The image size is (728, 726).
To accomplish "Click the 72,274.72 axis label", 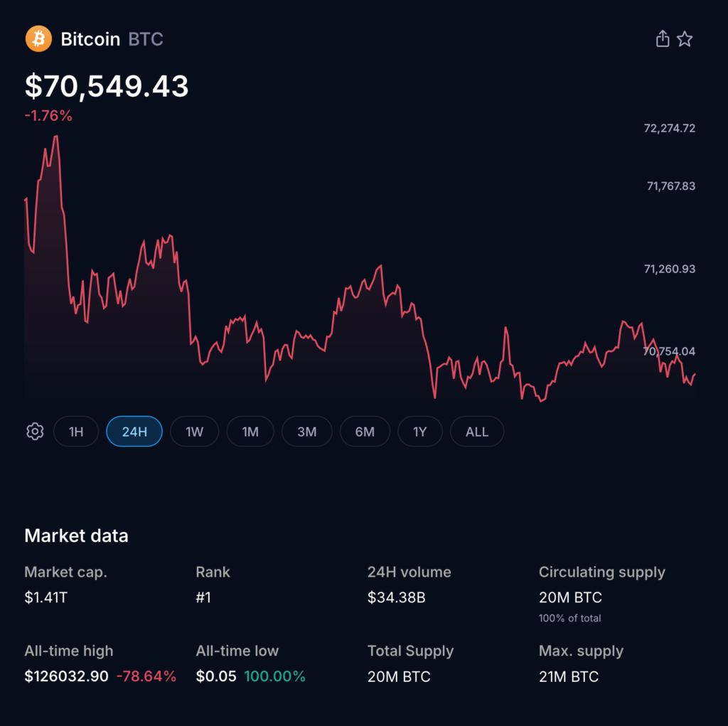I will (669, 128).
